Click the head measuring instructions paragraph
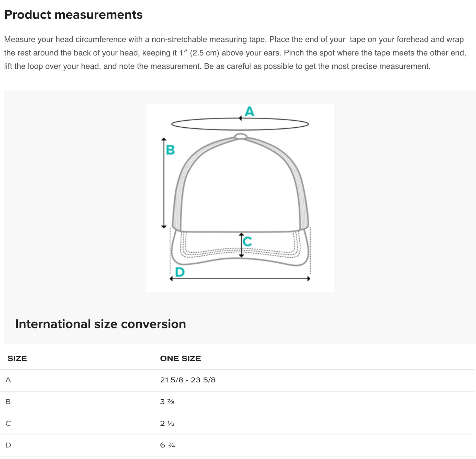The width and height of the screenshot is (476, 459). click(x=235, y=53)
